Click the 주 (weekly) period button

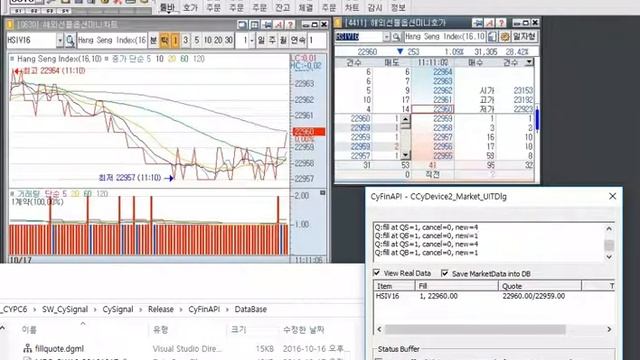(x=272, y=40)
